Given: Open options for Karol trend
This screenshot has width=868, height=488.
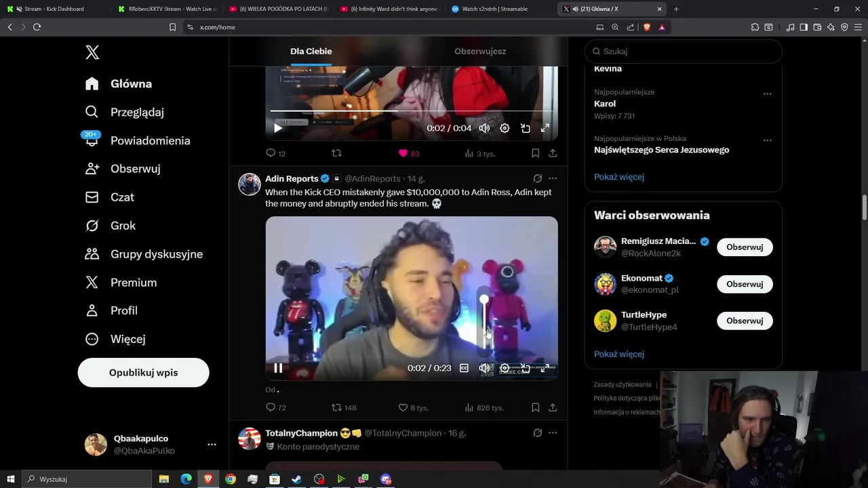Looking at the screenshot, I should (767, 94).
